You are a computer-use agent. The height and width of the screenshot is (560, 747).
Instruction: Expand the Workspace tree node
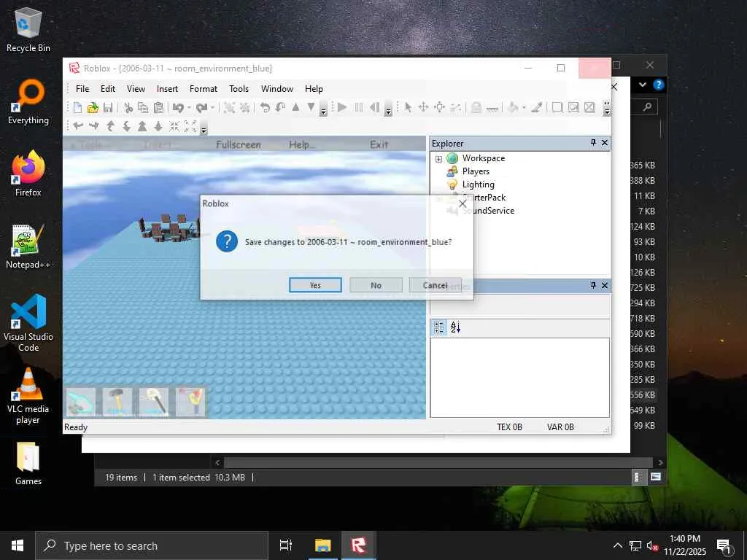pos(438,159)
